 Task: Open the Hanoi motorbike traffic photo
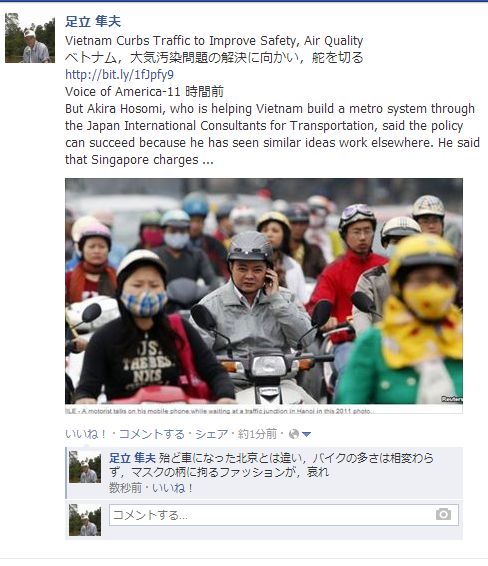click(264, 291)
